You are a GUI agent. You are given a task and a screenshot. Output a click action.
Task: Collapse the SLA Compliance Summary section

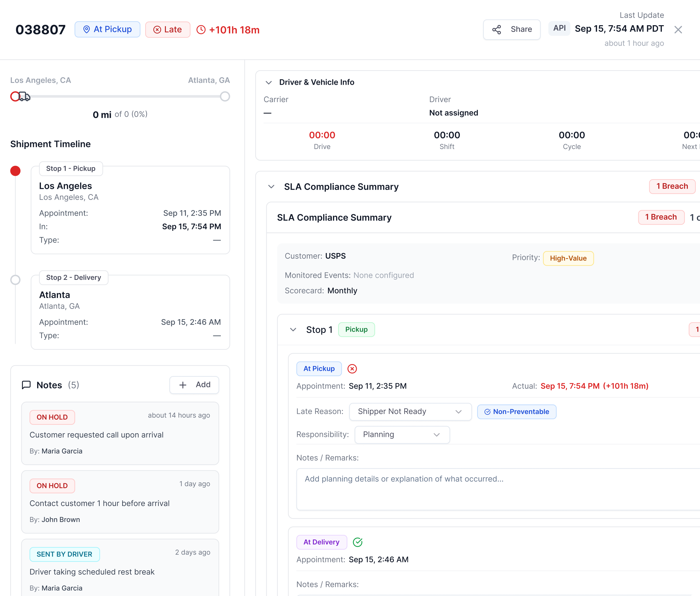(271, 186)
